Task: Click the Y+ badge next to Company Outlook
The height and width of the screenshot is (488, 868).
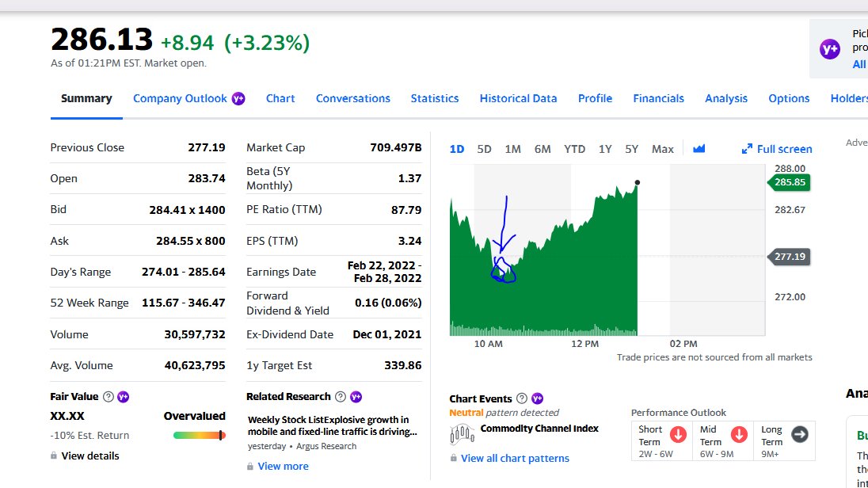Action: click(x=238, y=98)
